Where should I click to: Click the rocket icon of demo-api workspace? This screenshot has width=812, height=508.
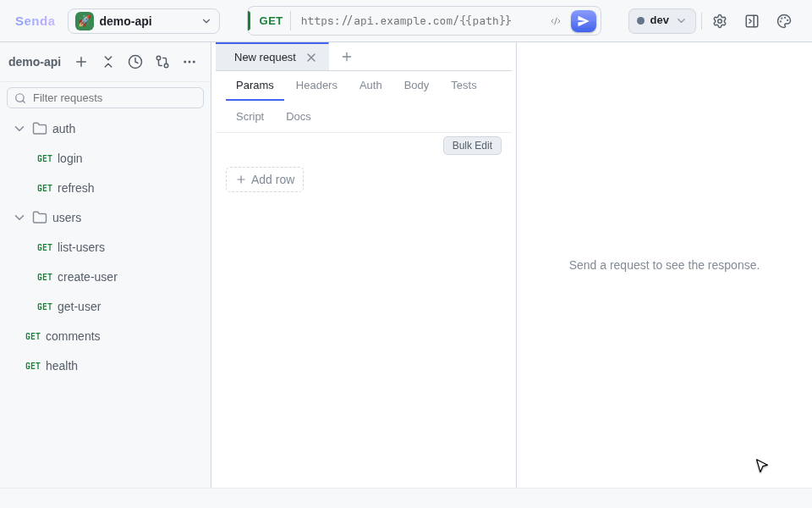point(85,21)
